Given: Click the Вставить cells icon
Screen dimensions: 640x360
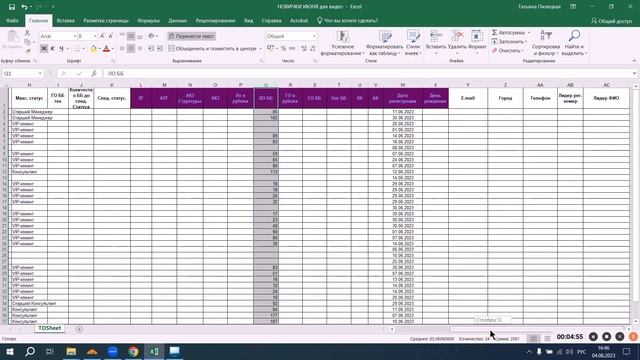Looking at the screenshot, I should (436, 36).
